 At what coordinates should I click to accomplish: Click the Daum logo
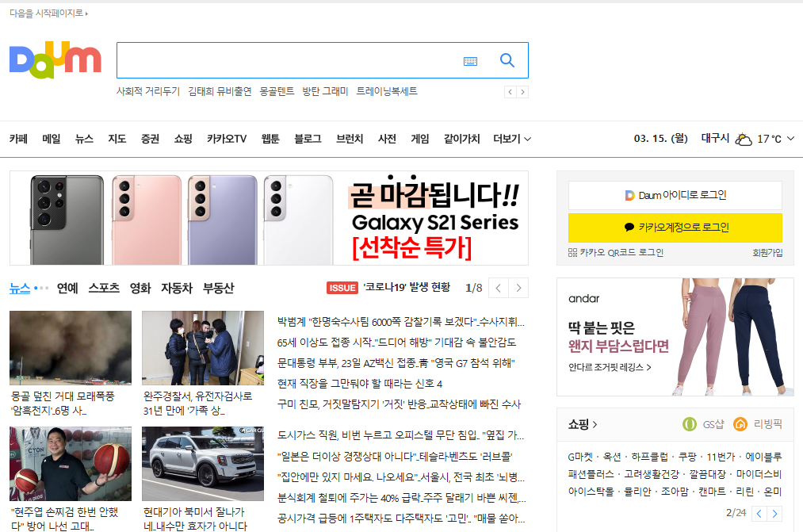(55, 60)
